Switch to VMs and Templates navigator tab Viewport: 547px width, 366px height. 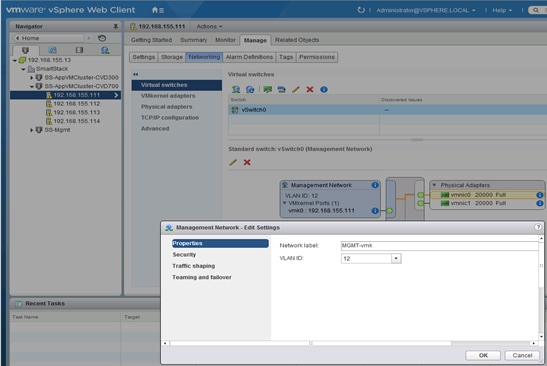pyautogui.click(x=52, y=50)
